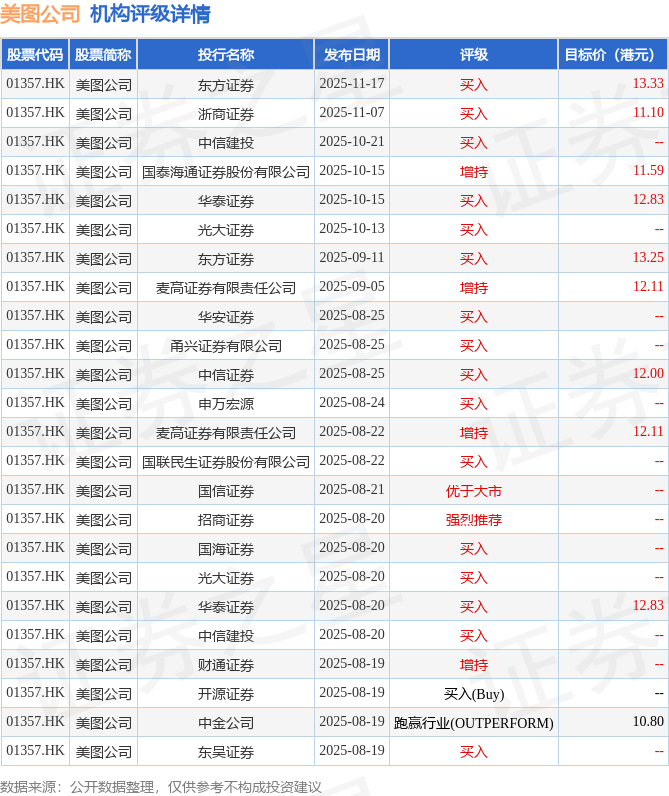This screenshot has height=796, width=669.
Task: Click 买入 rating in 东吴证券 row
Action: coord(474,752)
